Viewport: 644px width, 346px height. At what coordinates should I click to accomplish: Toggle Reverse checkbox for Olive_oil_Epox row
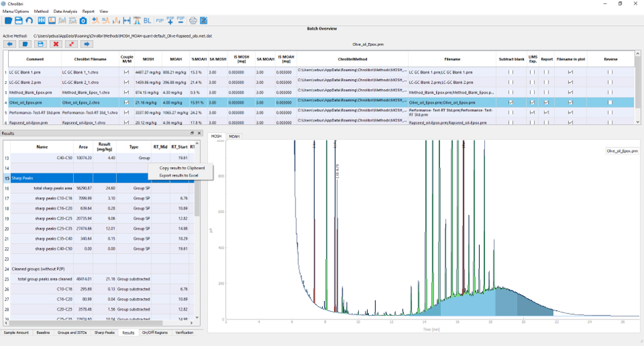pyautogui.click(x=610, y=102)
